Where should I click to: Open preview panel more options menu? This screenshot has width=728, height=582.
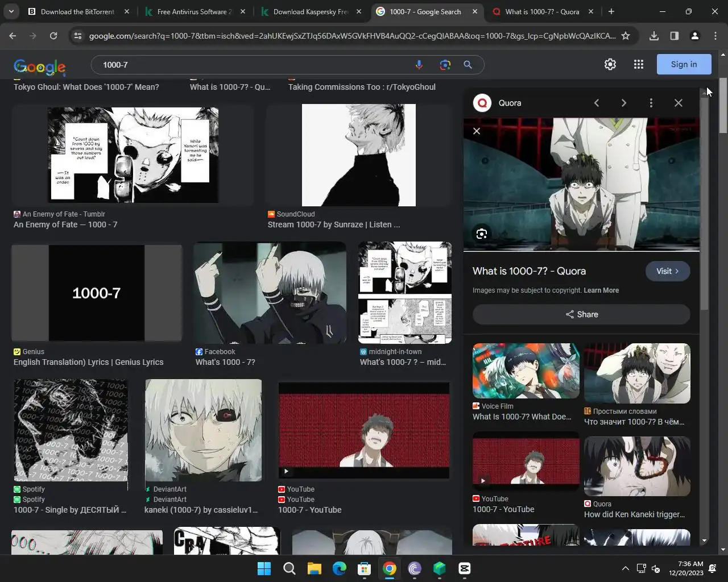(x=651, y=103)
